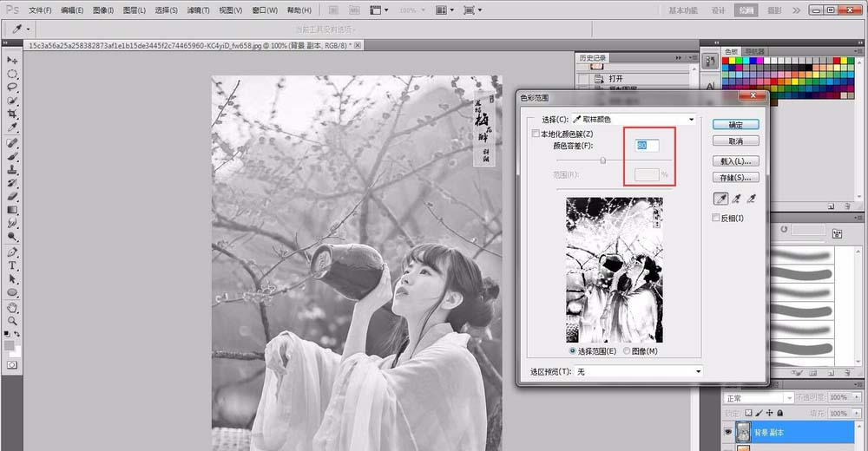868x451 pixels.
Task: Click the Subtract from Sample eyedropper
Action: click(753, 199)
